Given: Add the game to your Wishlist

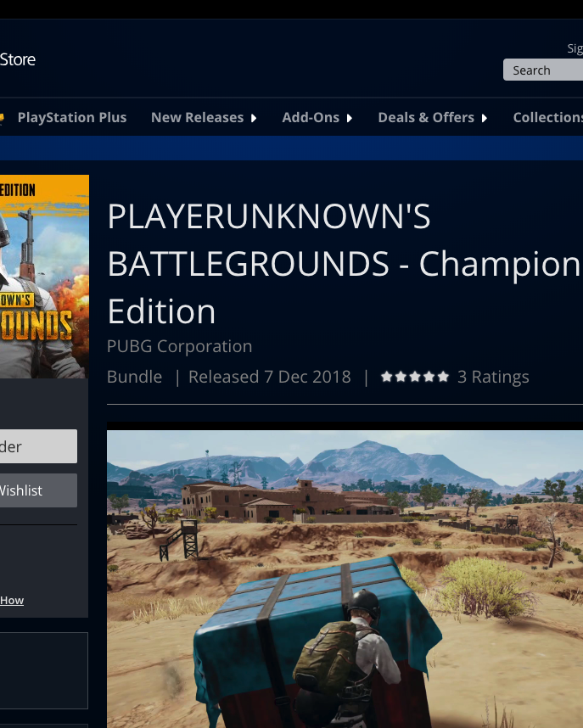Looking at the screenshot, I should pos(37,490).
